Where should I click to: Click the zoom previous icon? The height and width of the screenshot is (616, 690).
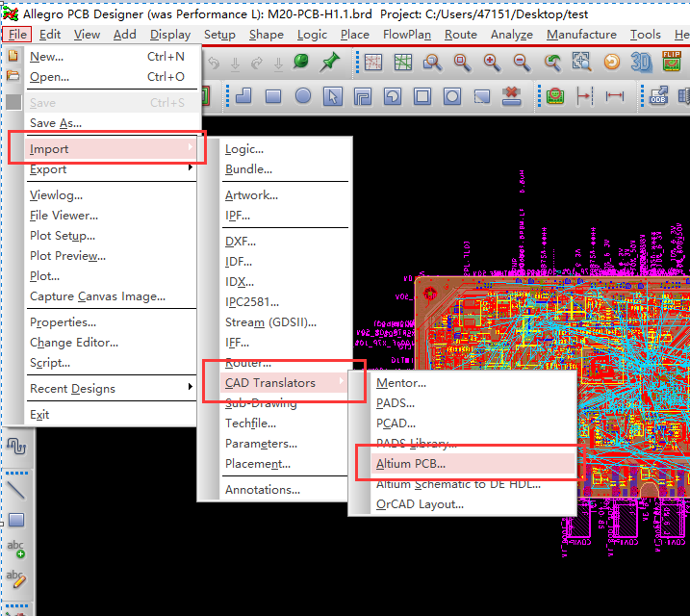551,62
